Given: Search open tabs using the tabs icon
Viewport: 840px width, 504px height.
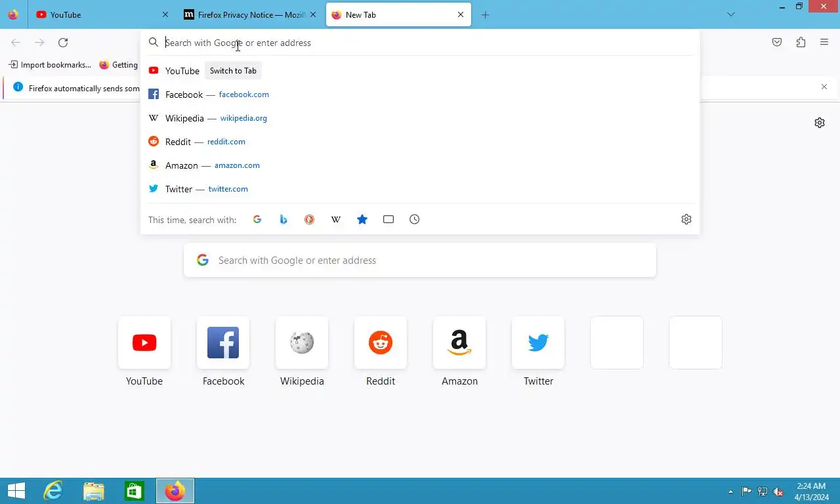Looking at the screenshot, I should [x=388, y=219].
